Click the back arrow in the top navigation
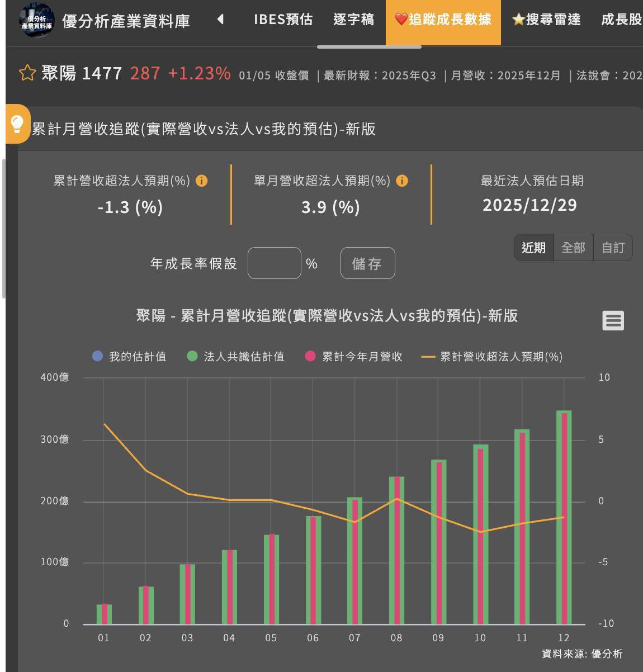 (x=220, y=18)
